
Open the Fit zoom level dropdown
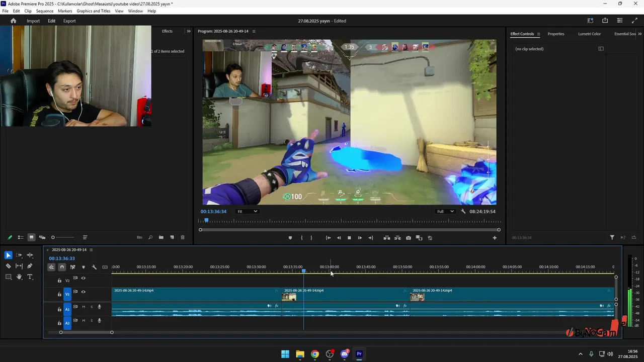(x=248, y=212)
